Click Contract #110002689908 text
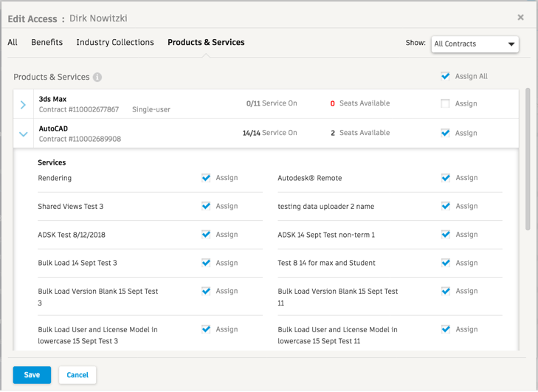This screenshot has width=538, height=392. point(80,139)
